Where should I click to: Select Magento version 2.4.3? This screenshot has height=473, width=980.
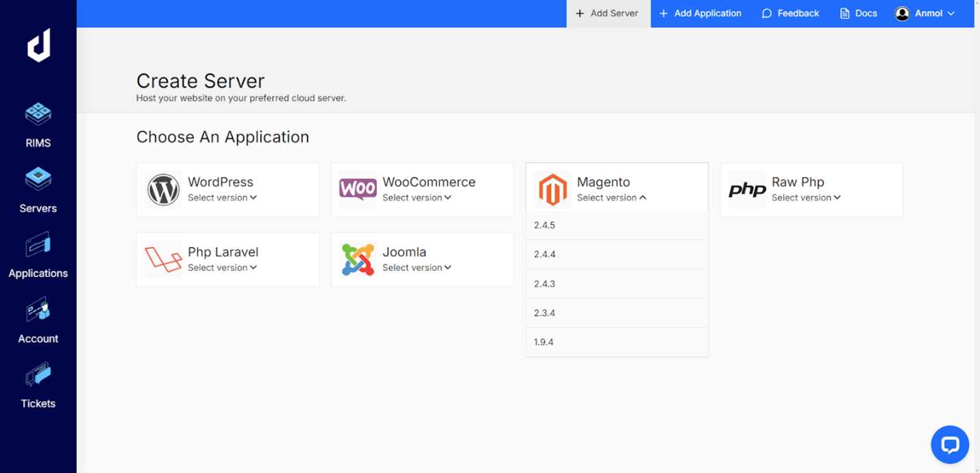(617, 284)
